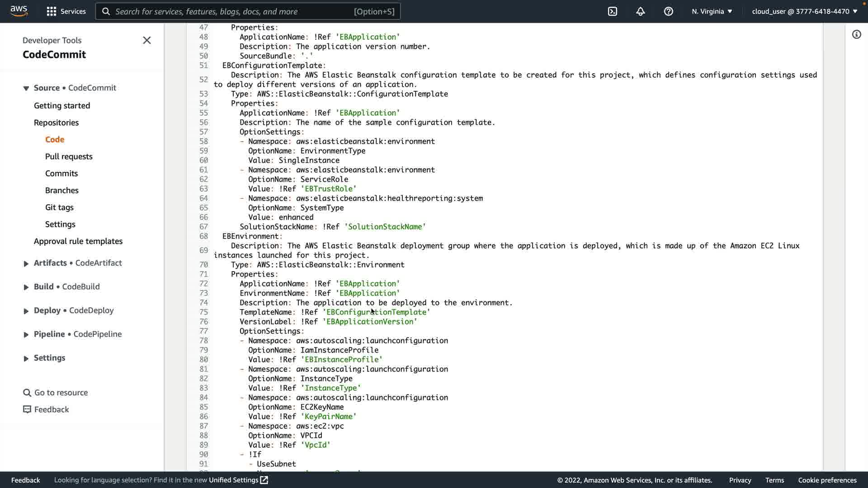Close the Developer Tools sidebar
This screenshot has width=868, height=488.
pyautogui.click(x=147, y=40)
